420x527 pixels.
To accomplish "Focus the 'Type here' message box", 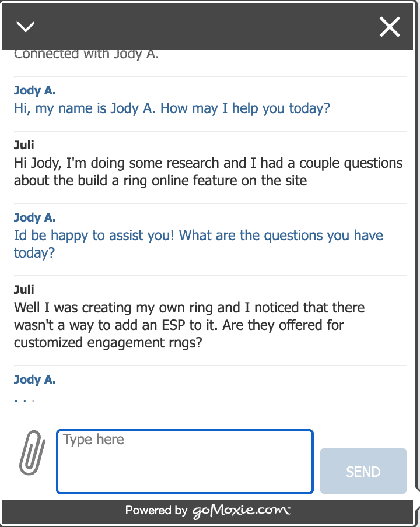I will (x=184, y=461).
